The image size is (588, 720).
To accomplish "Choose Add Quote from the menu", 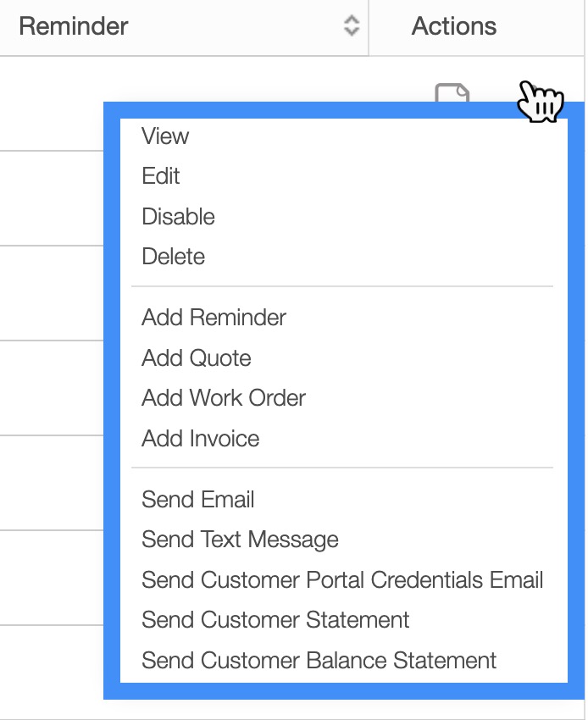I will click(x=197, y=358).
